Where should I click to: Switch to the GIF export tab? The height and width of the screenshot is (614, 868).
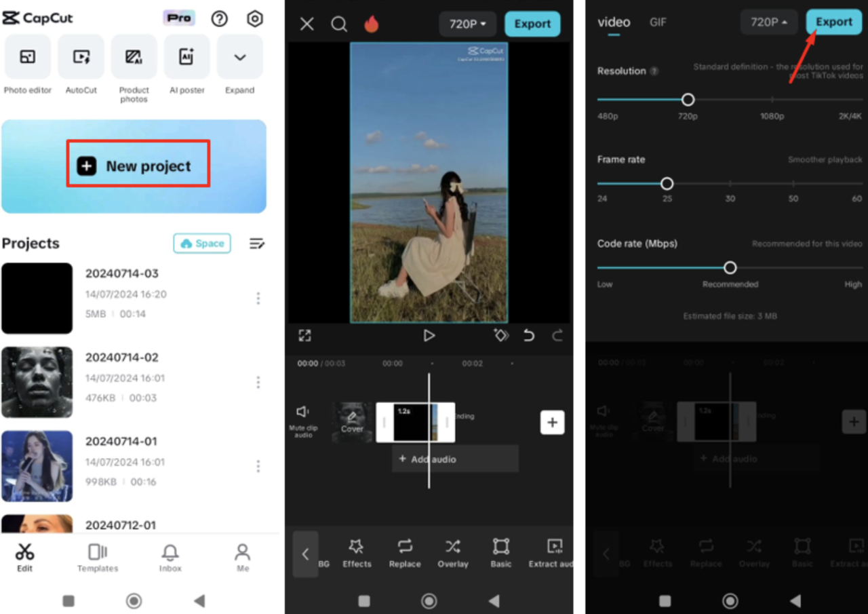point(657,22)
